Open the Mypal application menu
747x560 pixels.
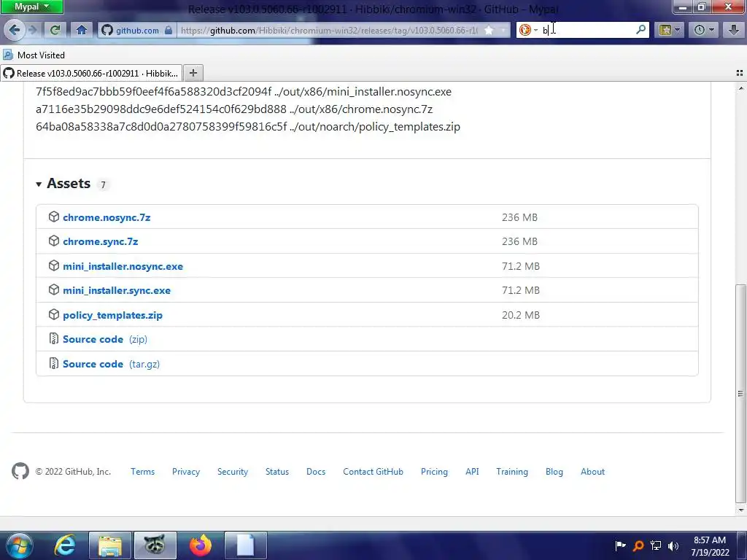pos(31,7)
